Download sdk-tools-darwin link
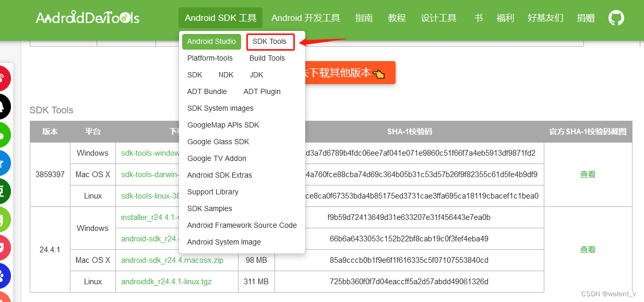644x302 pixels. [150, 175]
